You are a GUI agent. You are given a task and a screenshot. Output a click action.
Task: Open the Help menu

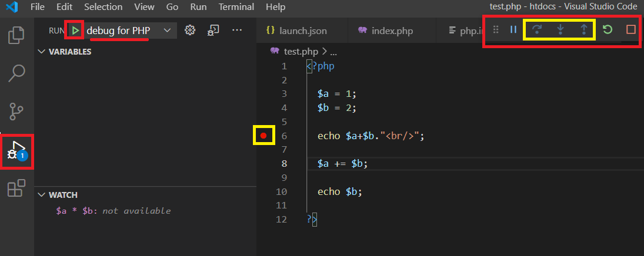tap(276, 7)
